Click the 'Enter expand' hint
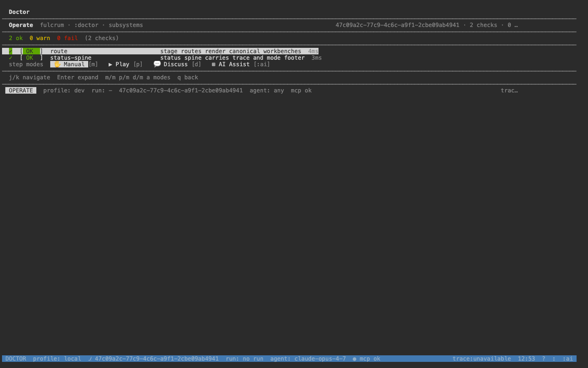Screen dimensions: 588x368 (x=78, y=77)
